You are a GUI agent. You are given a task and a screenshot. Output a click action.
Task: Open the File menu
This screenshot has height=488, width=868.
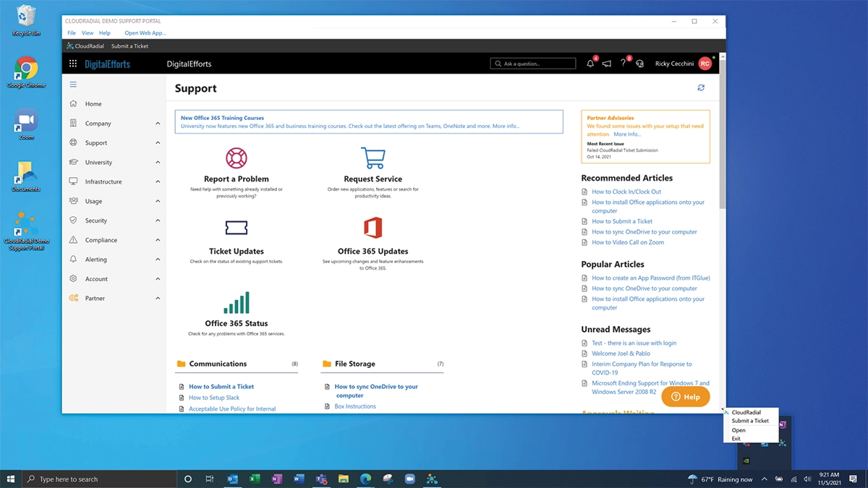pyautogui.click(x=72, y=33)
